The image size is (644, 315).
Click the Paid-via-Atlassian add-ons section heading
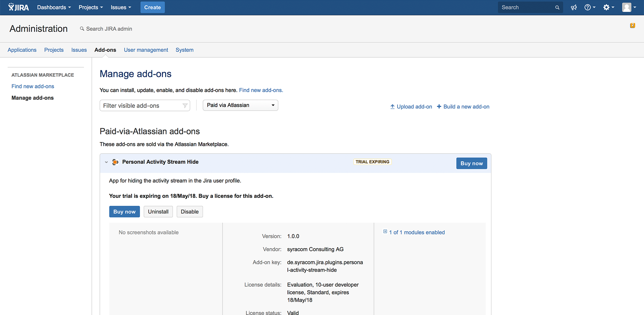[x=150, y=131]
